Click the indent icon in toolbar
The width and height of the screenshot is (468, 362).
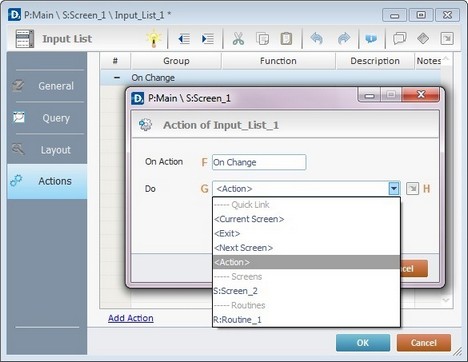point(208,39)
